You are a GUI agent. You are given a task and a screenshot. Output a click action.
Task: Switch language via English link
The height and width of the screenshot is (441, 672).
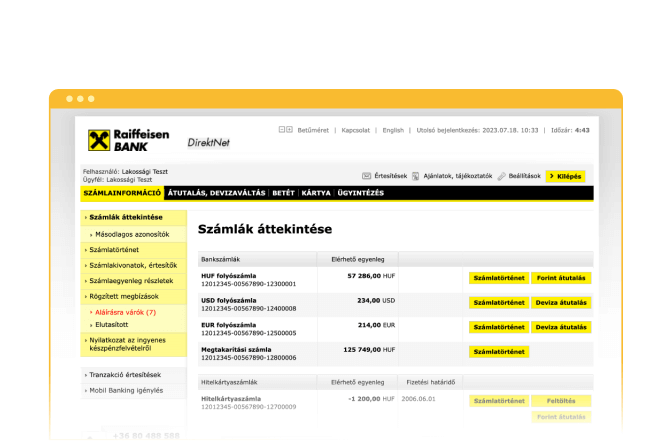pos(393,130)
